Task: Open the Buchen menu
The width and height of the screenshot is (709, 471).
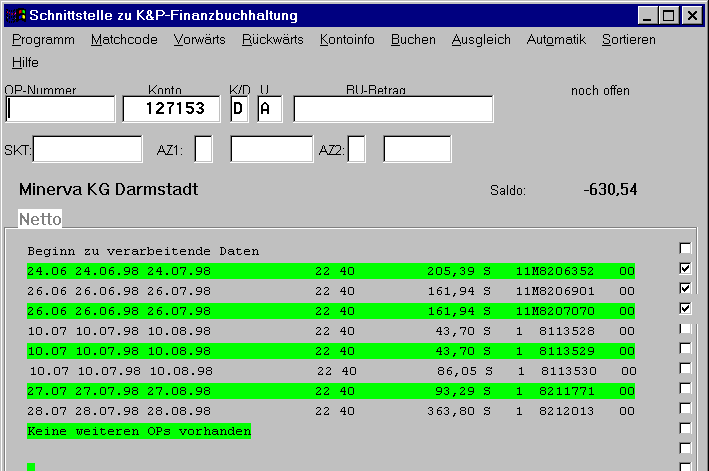Action: coord(413,40)
